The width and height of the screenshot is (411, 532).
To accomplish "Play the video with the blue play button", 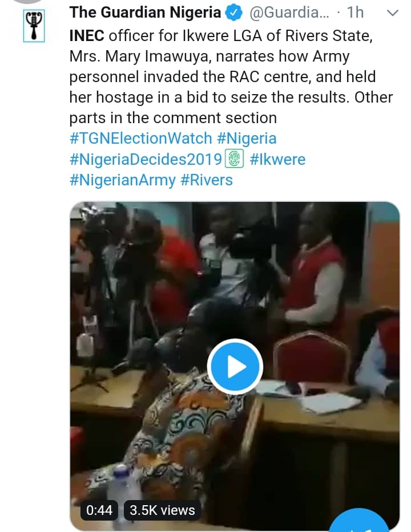I will click(x=235, y=367).
